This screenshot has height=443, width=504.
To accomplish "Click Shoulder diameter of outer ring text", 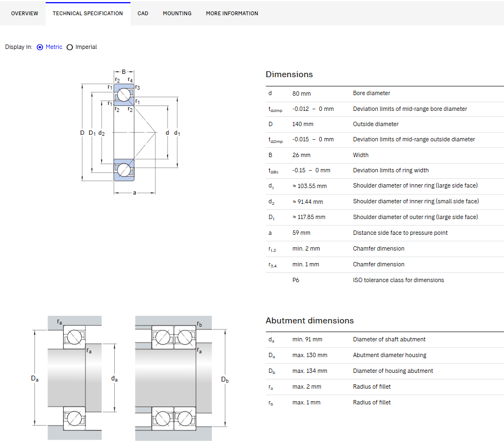I will (x=415, y=217).
